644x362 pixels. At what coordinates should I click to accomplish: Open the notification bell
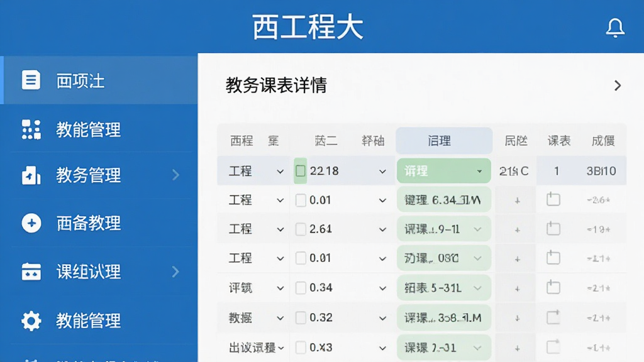(x=615, y=28)
